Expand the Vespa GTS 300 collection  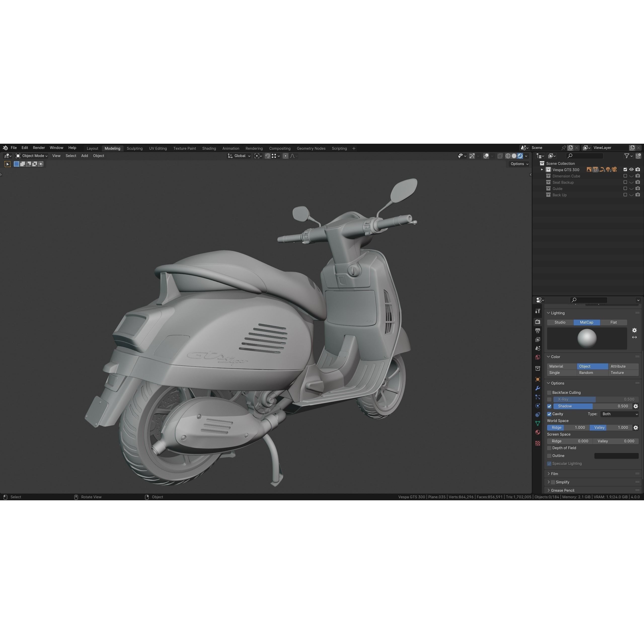point(542,170)
